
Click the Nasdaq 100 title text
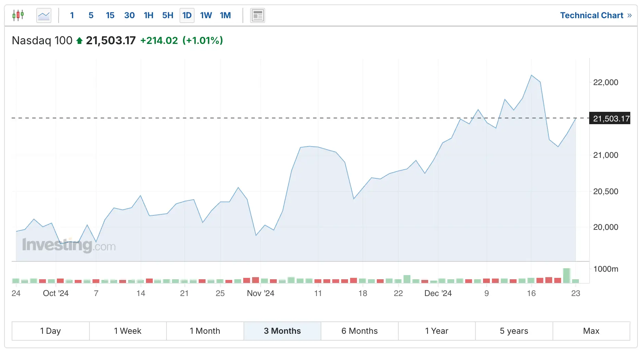[x=42, y=40]
